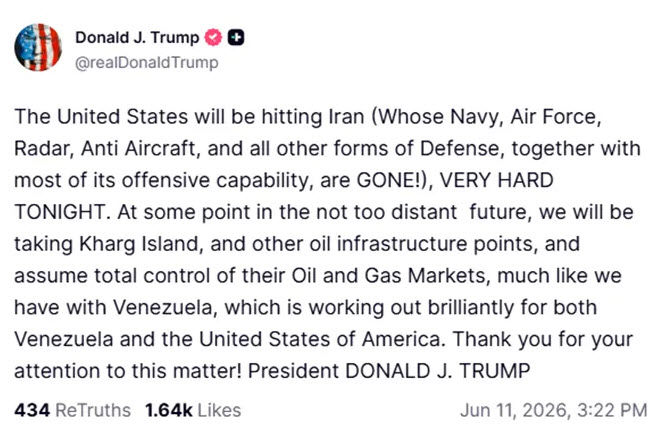Screen dimensions: 660x435
Task: Click the President DONALD J. TRUMP signature
Action: click(x=389, y=371)
